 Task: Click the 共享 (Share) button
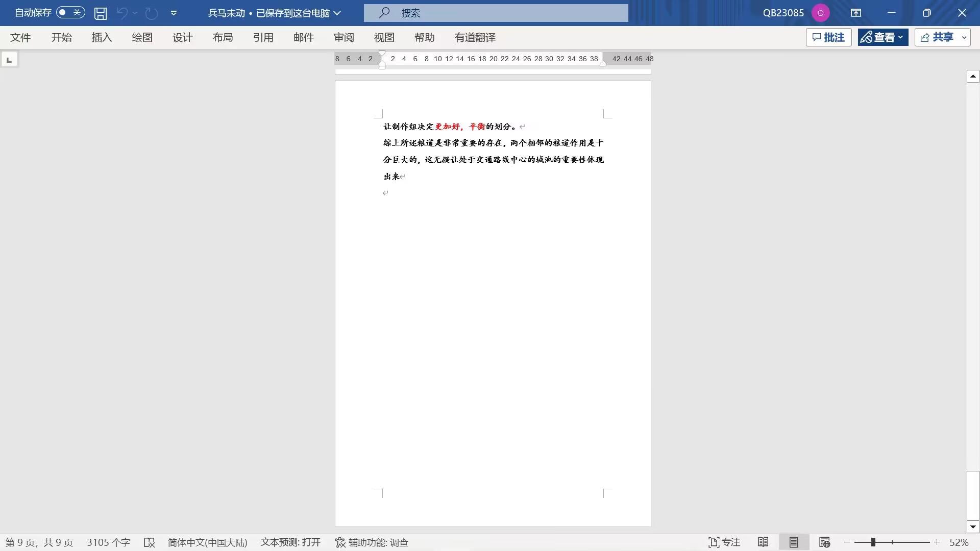click(937, 37)
